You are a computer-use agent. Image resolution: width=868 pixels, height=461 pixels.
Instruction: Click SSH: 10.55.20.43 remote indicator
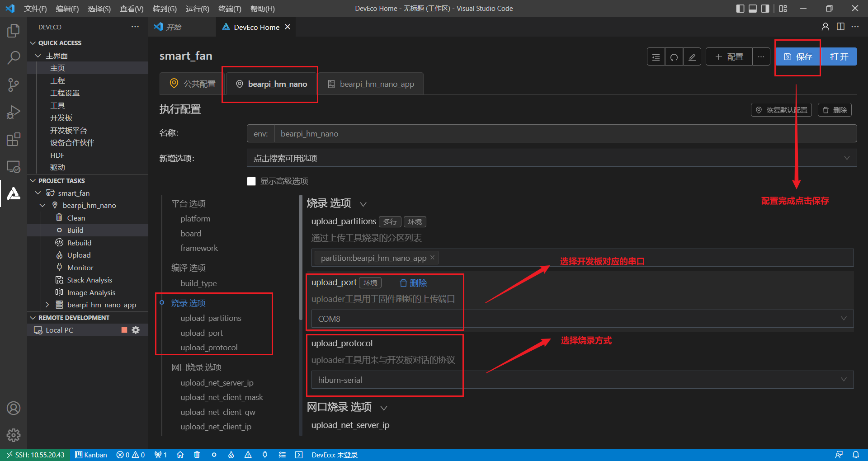pyautogui.click(x=35, y=455)
